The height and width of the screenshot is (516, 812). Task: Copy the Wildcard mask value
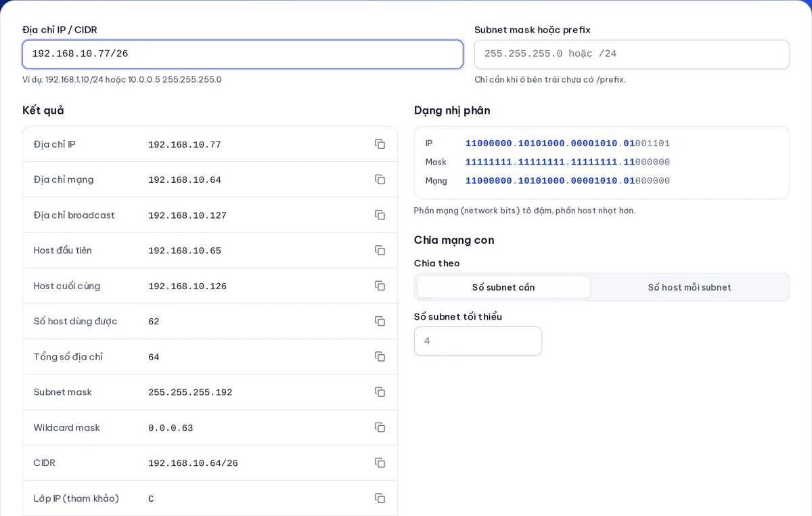pos(380,427)
